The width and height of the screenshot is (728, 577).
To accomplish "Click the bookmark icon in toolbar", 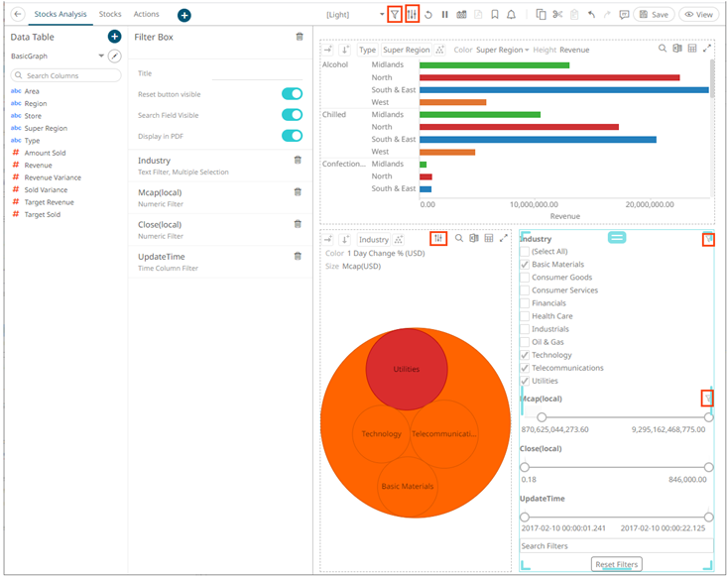I will [x=494, y=15].
